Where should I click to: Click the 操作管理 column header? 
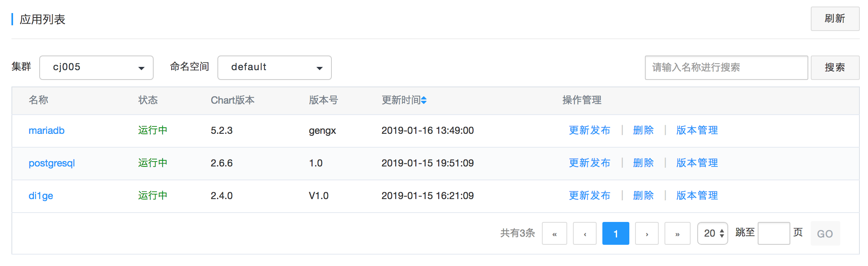point(582,100)
